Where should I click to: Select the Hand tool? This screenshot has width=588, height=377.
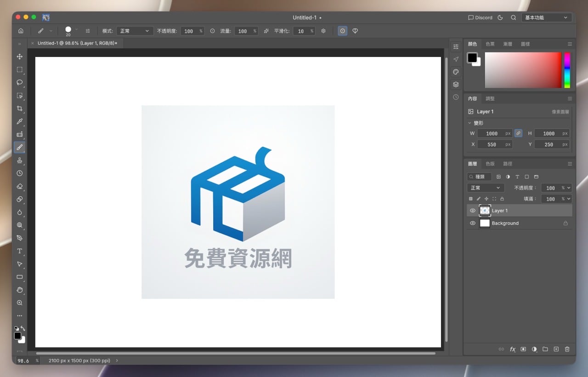20,290
